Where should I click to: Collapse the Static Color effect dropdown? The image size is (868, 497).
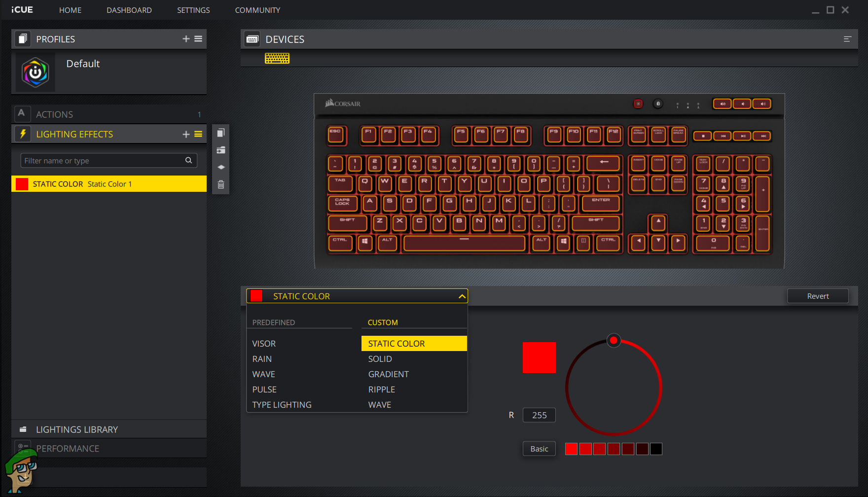coord(462,296)
